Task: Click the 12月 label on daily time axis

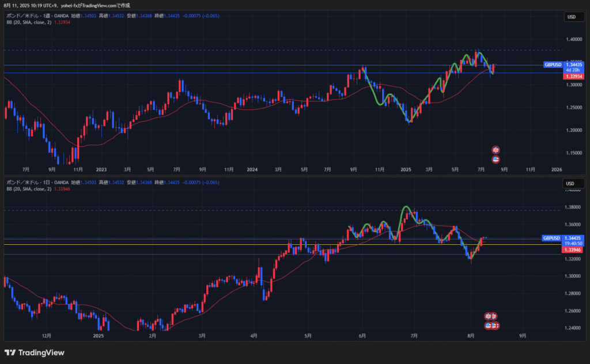Action: point(47,336)
